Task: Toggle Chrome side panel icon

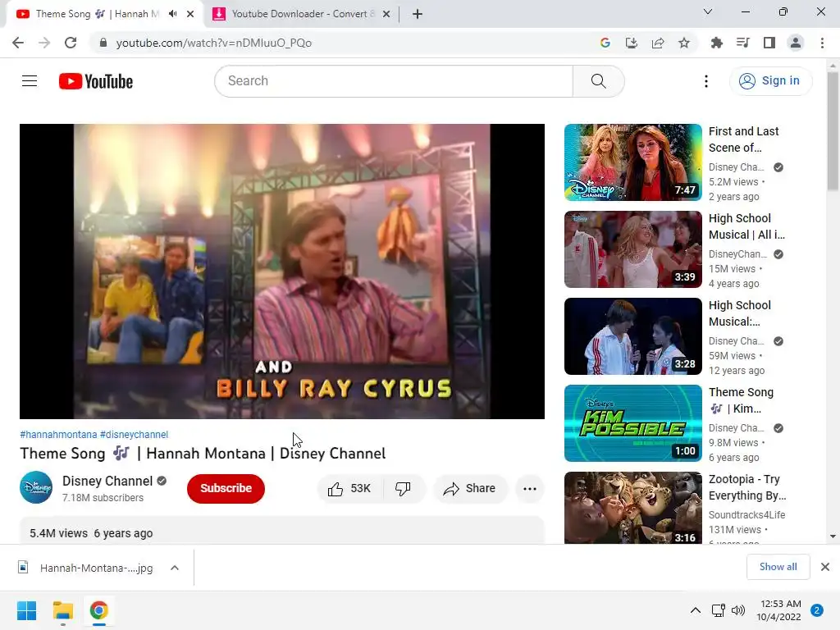Action: pos(769,43)
